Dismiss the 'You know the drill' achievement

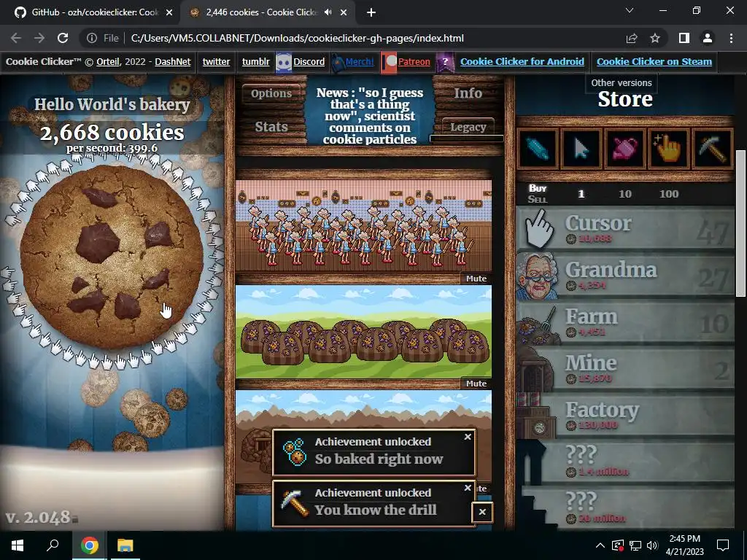(x=468, y=488)
